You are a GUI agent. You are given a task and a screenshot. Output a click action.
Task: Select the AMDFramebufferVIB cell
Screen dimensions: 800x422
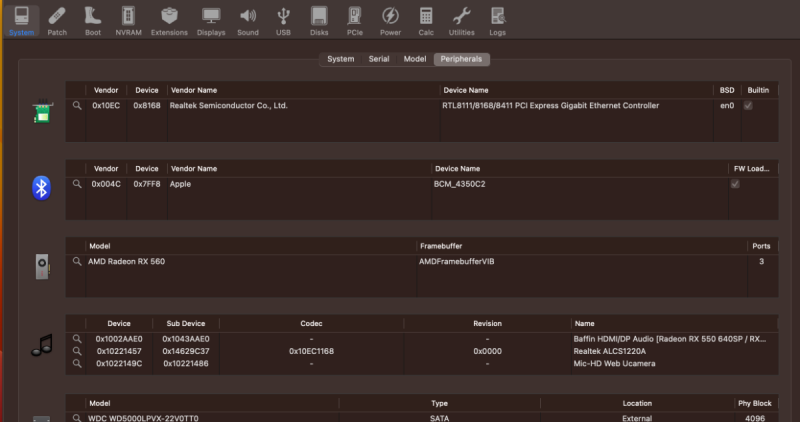click(x=457, y=261)
